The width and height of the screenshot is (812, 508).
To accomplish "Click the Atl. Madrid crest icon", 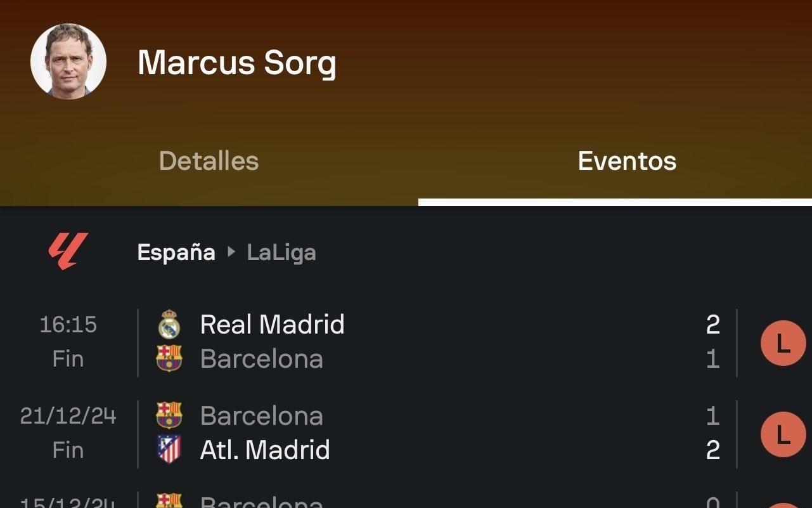I will click(169, 450).
